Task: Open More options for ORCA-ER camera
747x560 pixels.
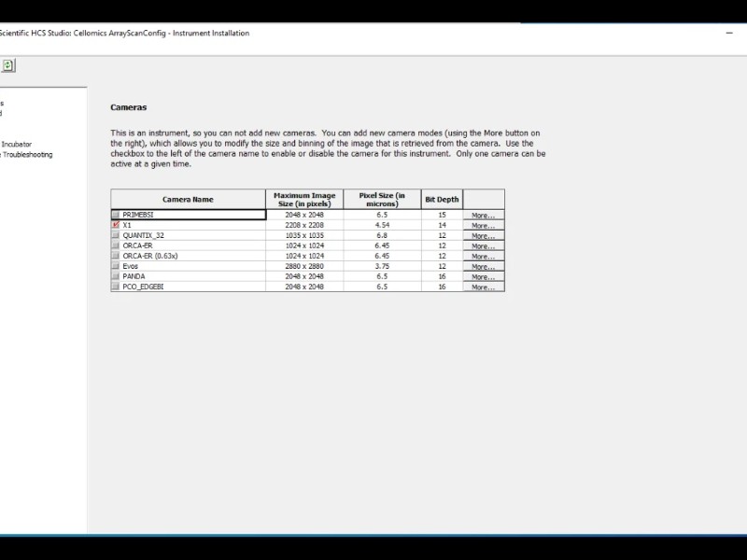Action: (x=484, y=246)
